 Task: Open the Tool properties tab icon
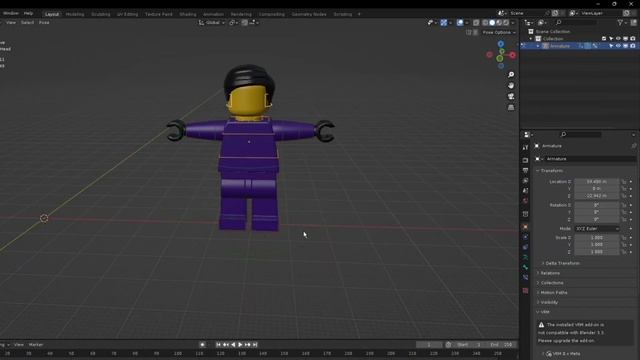coord(525,147)
